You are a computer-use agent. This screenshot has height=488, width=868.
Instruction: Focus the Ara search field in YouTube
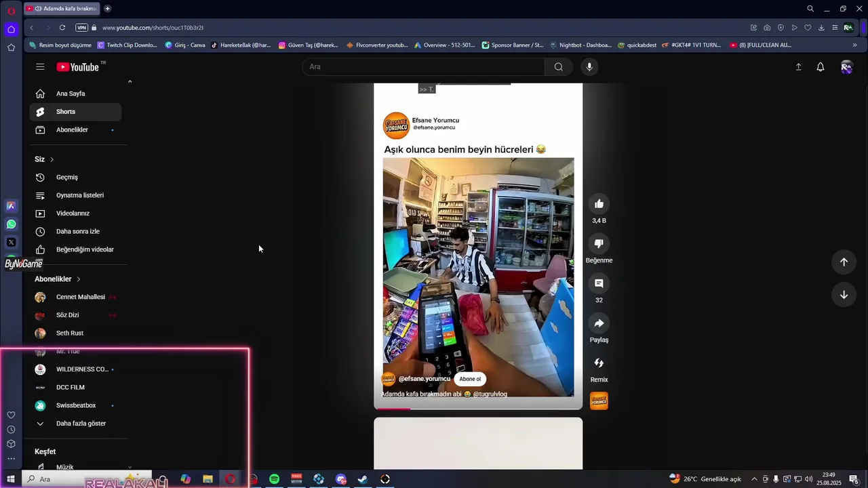pos(424,66)
